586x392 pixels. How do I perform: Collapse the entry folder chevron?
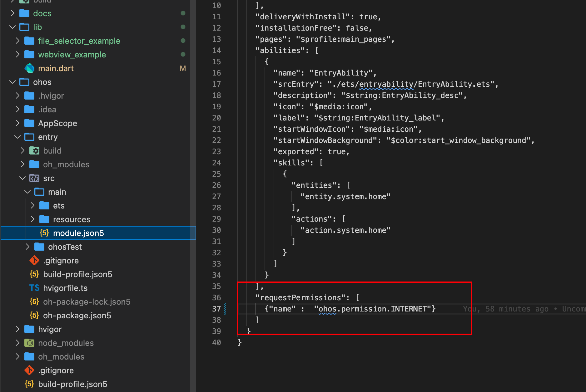pyautogui.click(x=17, y=137)
